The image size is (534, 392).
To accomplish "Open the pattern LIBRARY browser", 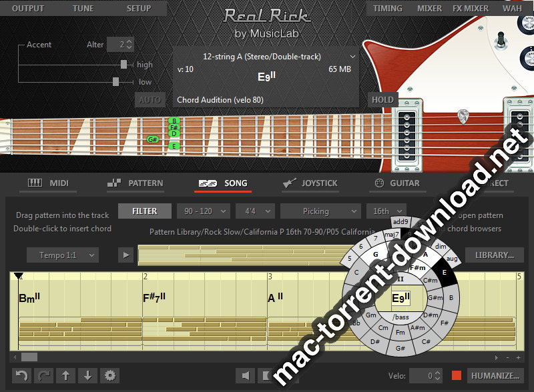I will point(494,255).
